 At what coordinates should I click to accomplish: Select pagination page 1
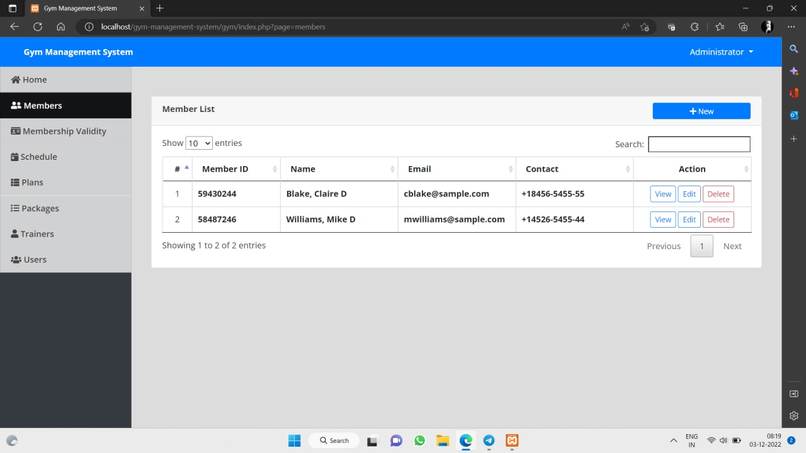(x=702, y=246)
